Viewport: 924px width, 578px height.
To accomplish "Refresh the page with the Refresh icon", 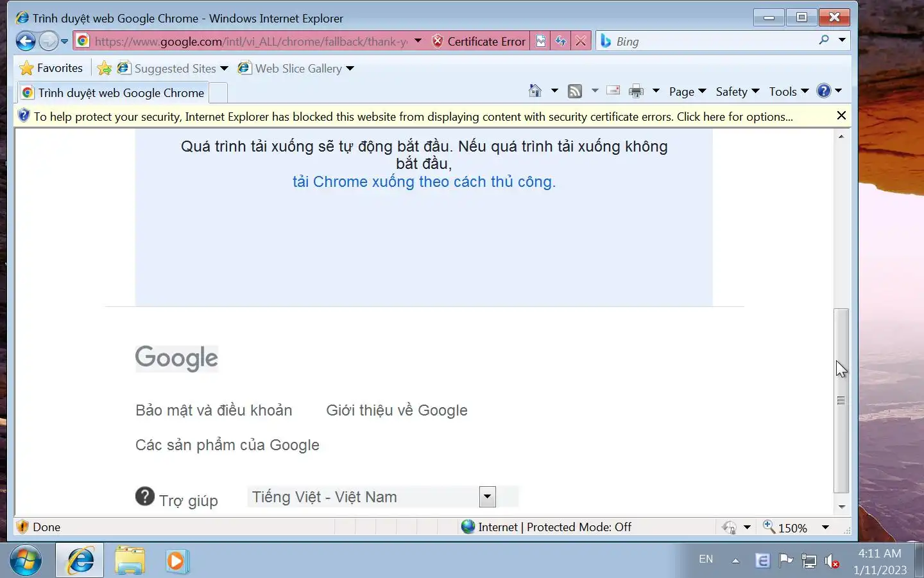I will 561,41.
